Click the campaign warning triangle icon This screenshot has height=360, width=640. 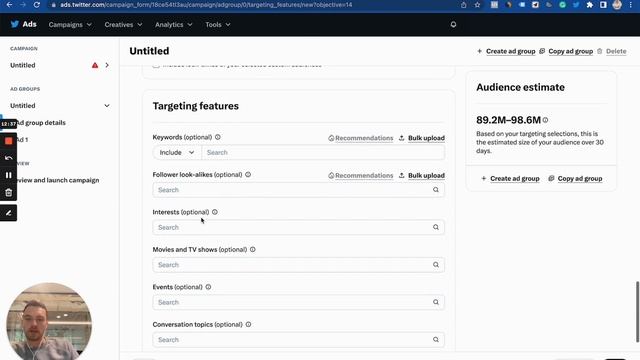point(95,65)
